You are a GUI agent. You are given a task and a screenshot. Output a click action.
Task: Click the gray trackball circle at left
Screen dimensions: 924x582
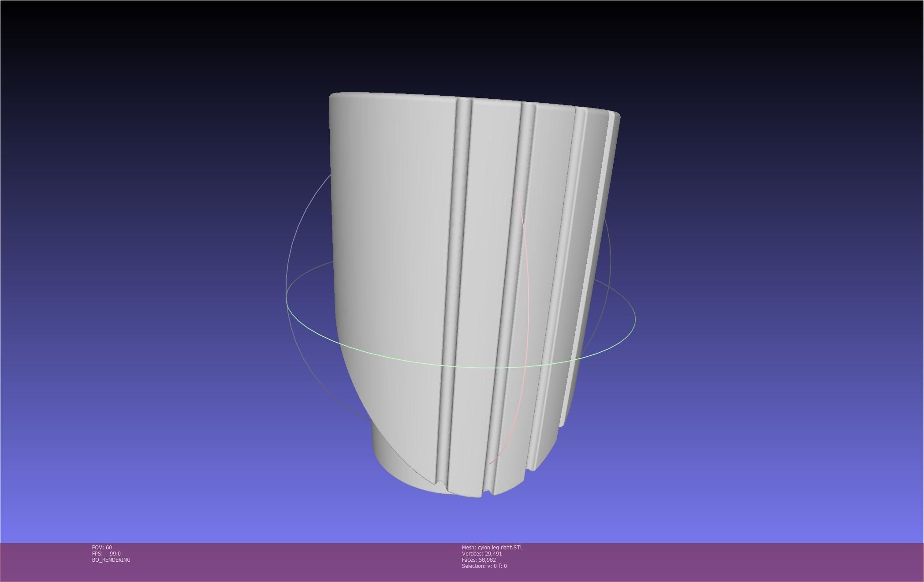287,273
